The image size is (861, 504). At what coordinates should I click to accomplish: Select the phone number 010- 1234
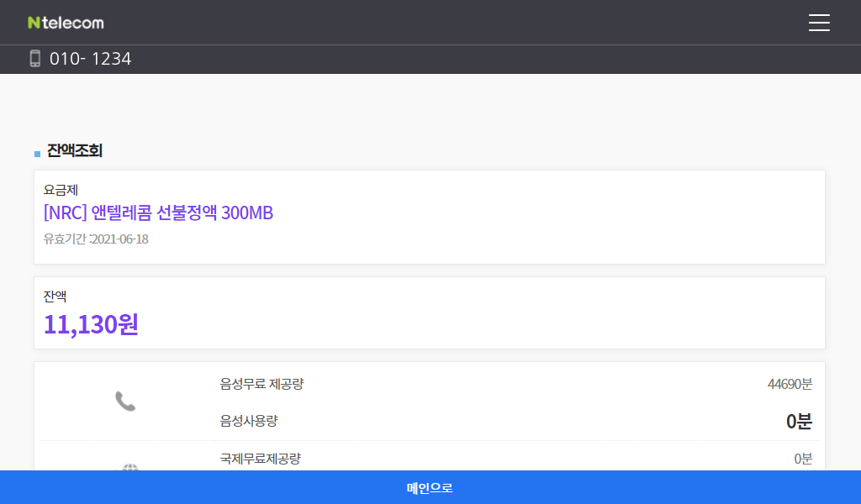click(x=91, y=59)
